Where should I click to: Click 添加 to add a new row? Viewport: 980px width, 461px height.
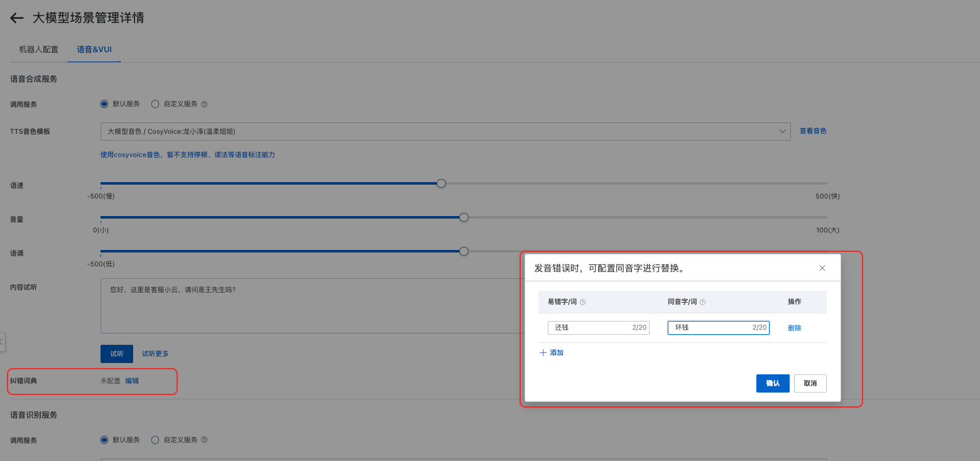pos(552,353)
